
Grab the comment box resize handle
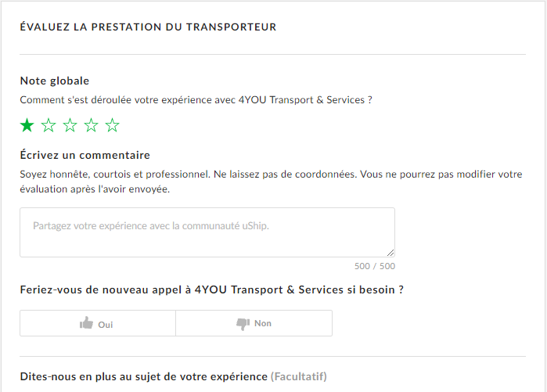point(390,252)
